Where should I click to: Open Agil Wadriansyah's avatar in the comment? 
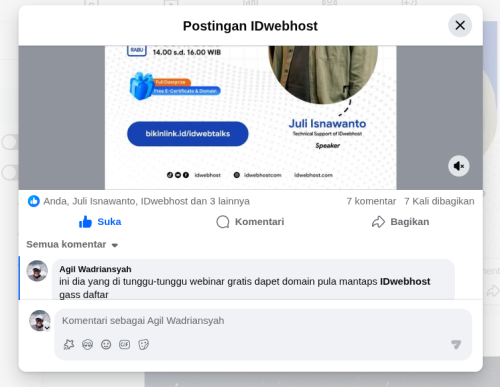(x=37, y=271)
